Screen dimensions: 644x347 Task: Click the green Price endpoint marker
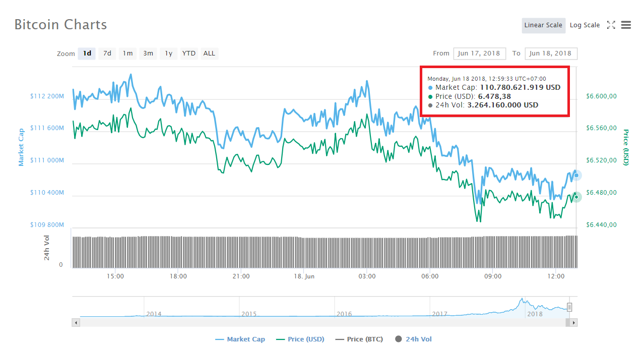[x=576, y=197]
